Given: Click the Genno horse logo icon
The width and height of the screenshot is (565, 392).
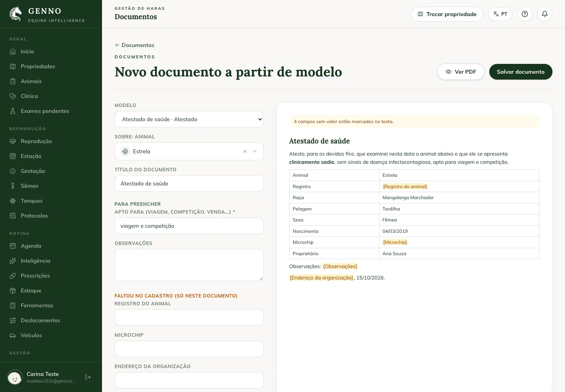Looking at the screenshot, I should (x=16, y=14).
